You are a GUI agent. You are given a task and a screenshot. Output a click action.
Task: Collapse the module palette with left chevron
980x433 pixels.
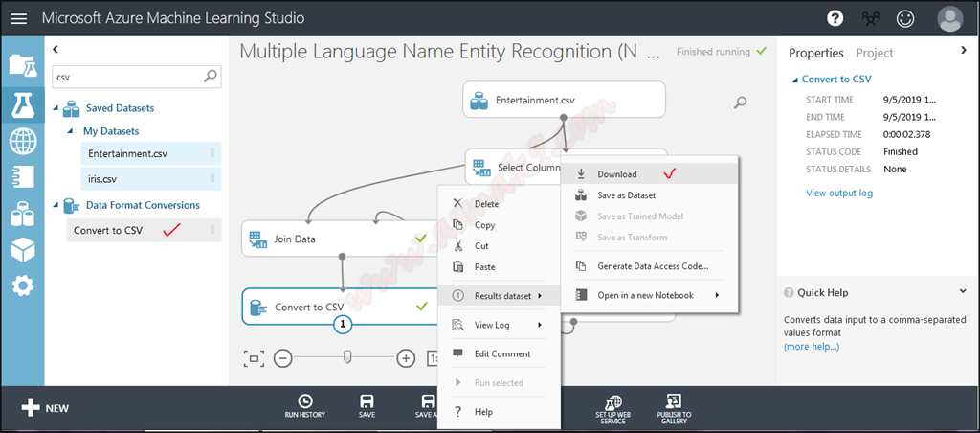pyautogui.click(x=56, y=49)
